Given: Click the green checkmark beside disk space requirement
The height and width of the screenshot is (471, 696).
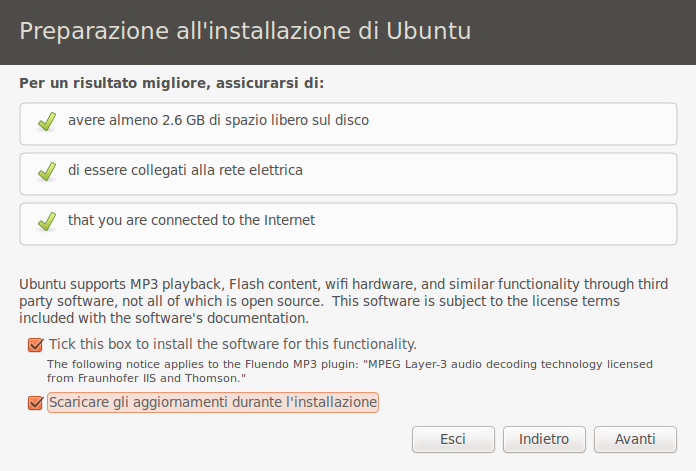Looking at the screenshot, I should 46,122.
